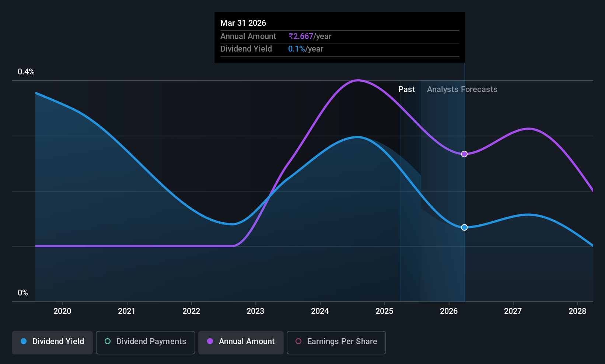Click the 2027 x-axis label
The width and height of the screenshot is (605, 364).
(x=513, y=311)
